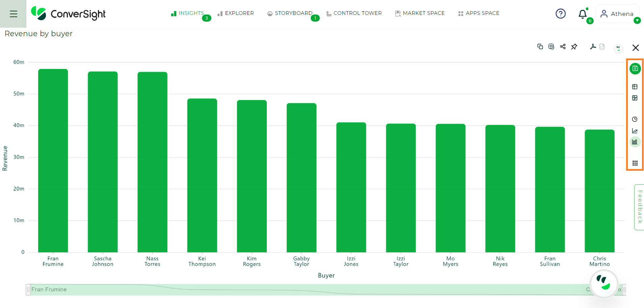The width and height of the screenshot is (644, 308).
Task: Click the 'Buyer' axis label
Action: tap(326, 276)
